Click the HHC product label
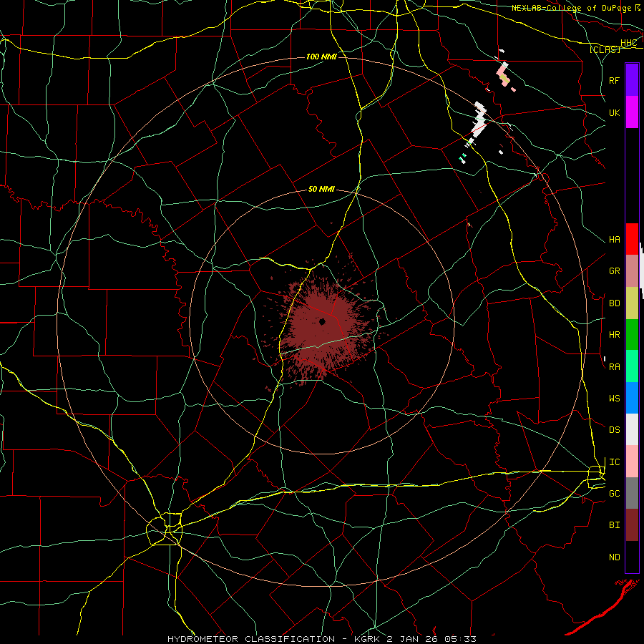The width and height of the screenshot is (644, 644). (628, 43)
